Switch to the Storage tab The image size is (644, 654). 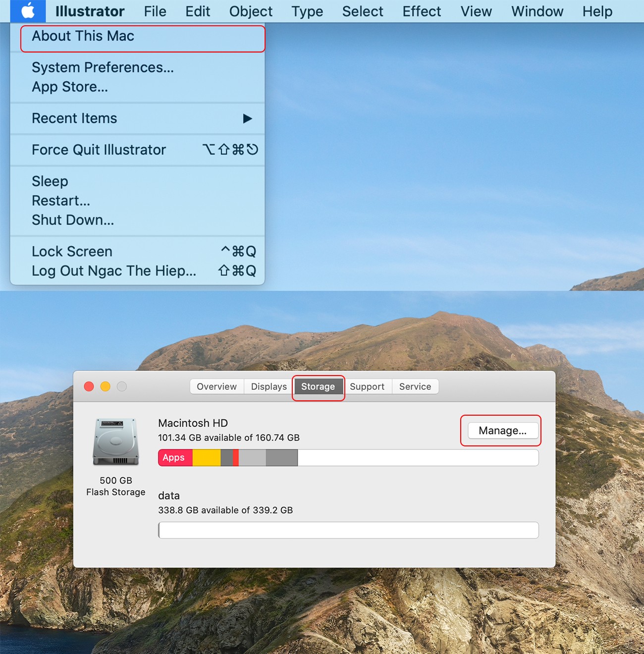(x=318, y=386)
